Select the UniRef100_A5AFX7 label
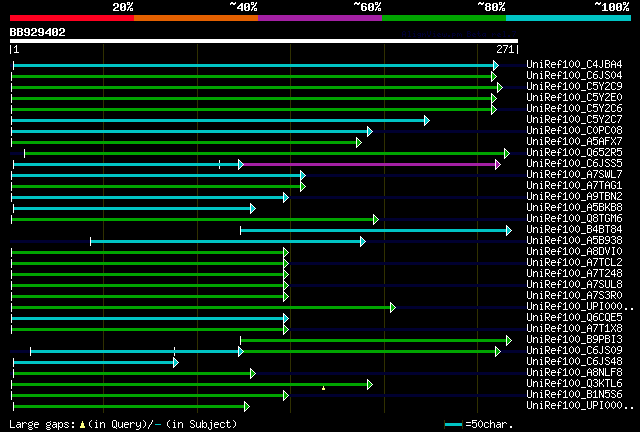 click(574, 142)
